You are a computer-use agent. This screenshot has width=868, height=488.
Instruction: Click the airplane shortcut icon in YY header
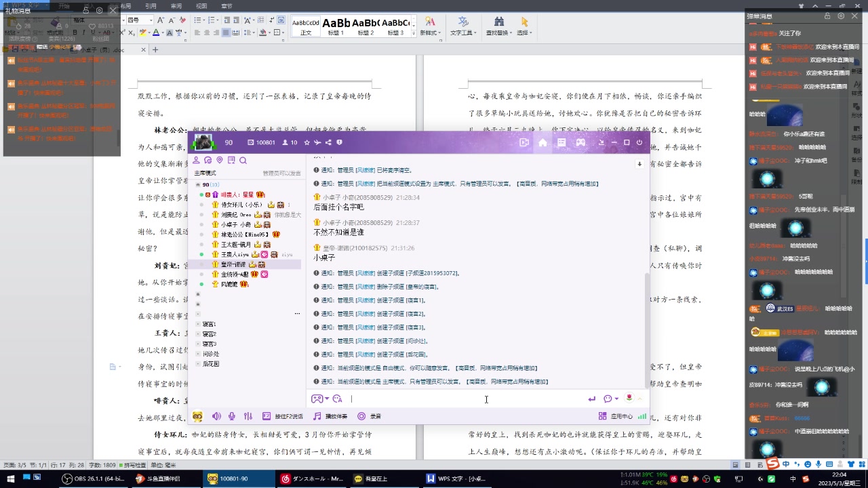coord(317,142)
